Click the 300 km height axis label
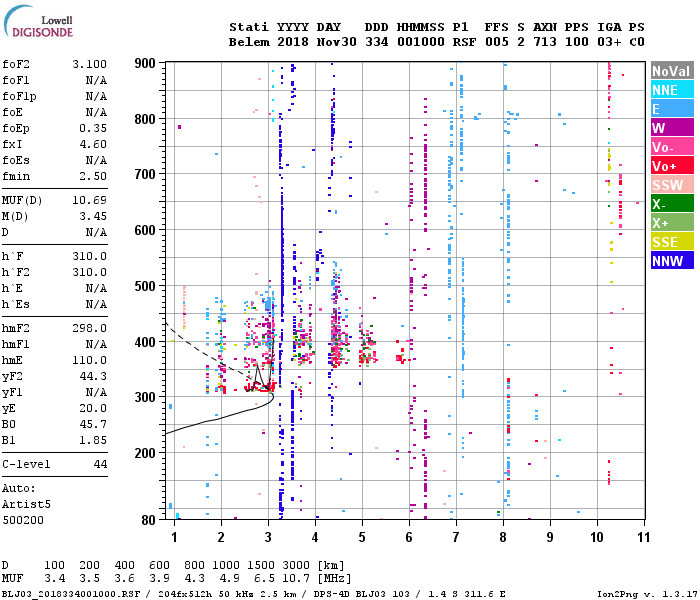The height and width of the screenshot is (600, 700). 145,397
